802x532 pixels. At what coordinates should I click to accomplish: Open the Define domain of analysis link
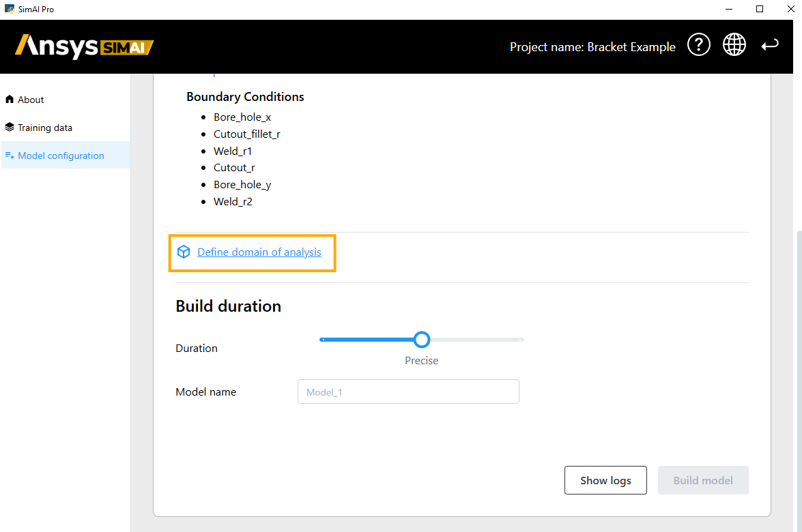point(259,252)
